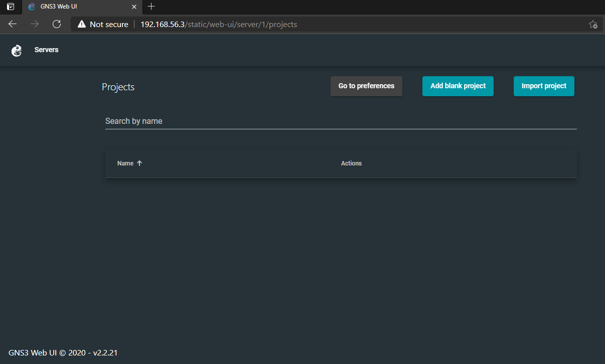Click the Actions column header
This screenshot has width=605, height=364.
351,163
